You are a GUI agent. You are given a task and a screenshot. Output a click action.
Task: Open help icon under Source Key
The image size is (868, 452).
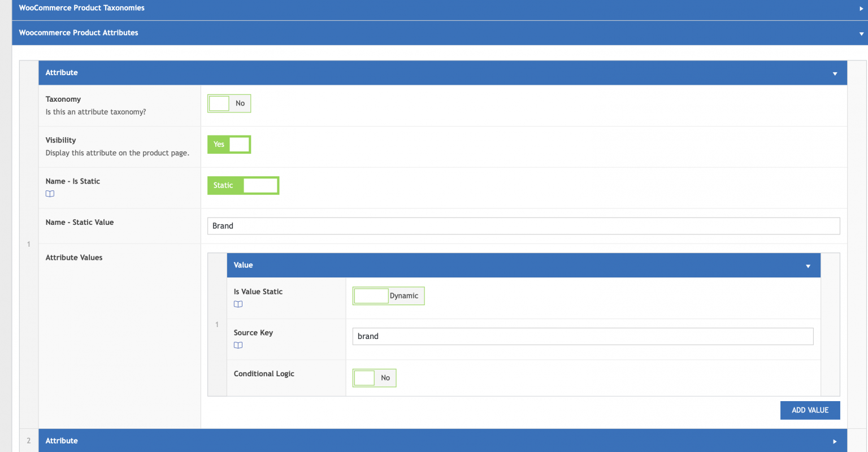[x=238, y=345]
